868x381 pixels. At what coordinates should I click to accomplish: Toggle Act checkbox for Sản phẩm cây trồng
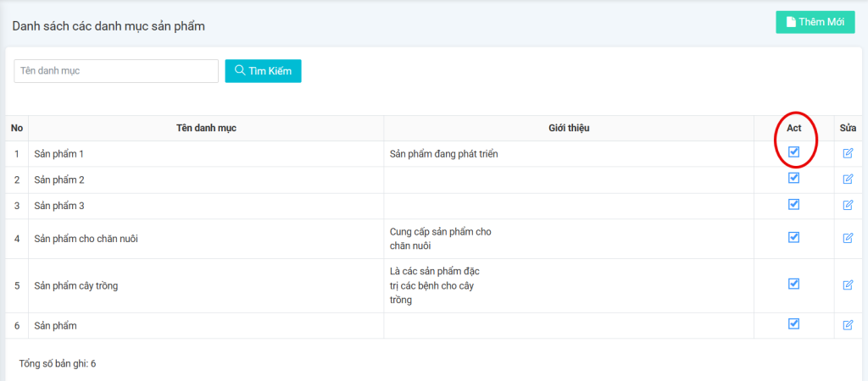pos(794,284)
